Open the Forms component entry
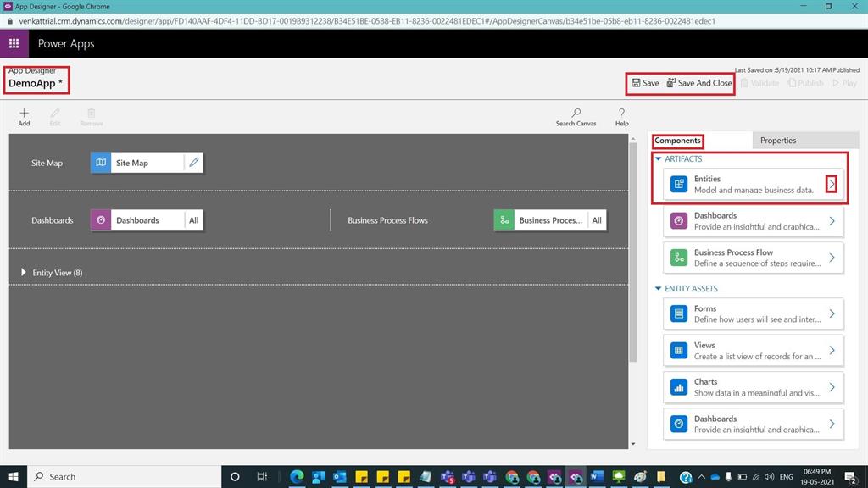 (750, 313)
